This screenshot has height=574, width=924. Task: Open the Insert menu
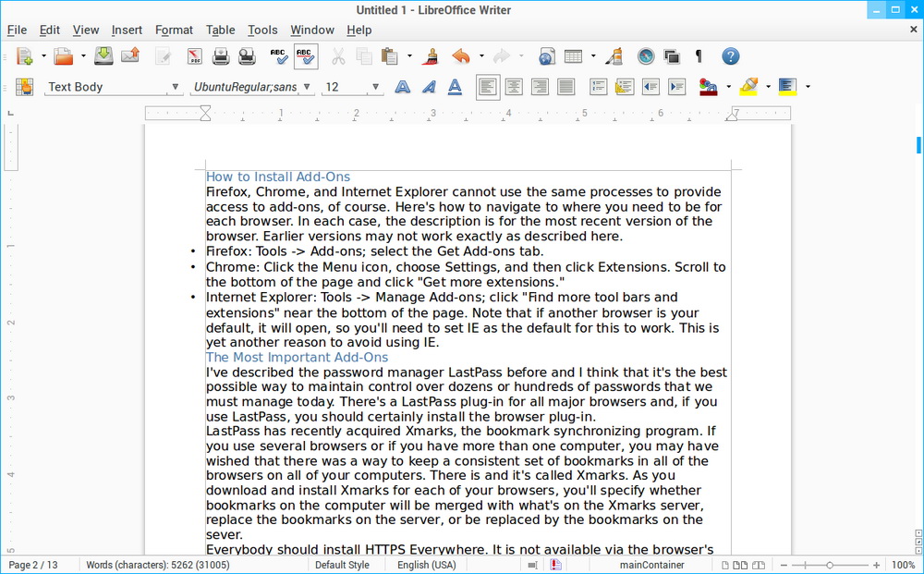click(x=127, y=31)
